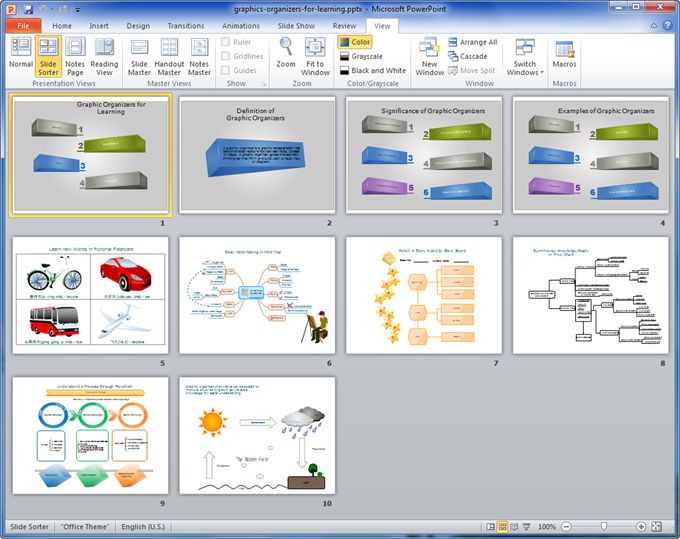The width and height of the screenshot is (680, 539).
Task: Switch to the Transitions tab
Action: 186,26
